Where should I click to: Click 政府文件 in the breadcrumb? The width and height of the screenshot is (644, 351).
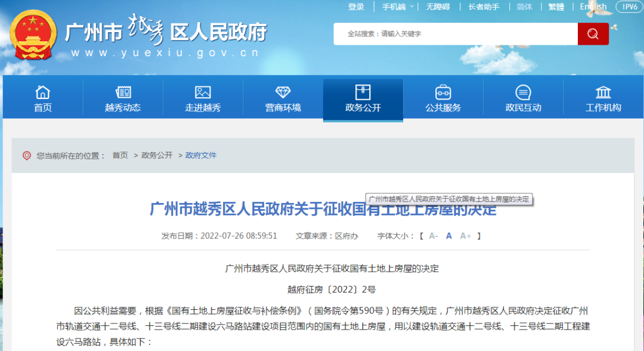click(201, 155)
